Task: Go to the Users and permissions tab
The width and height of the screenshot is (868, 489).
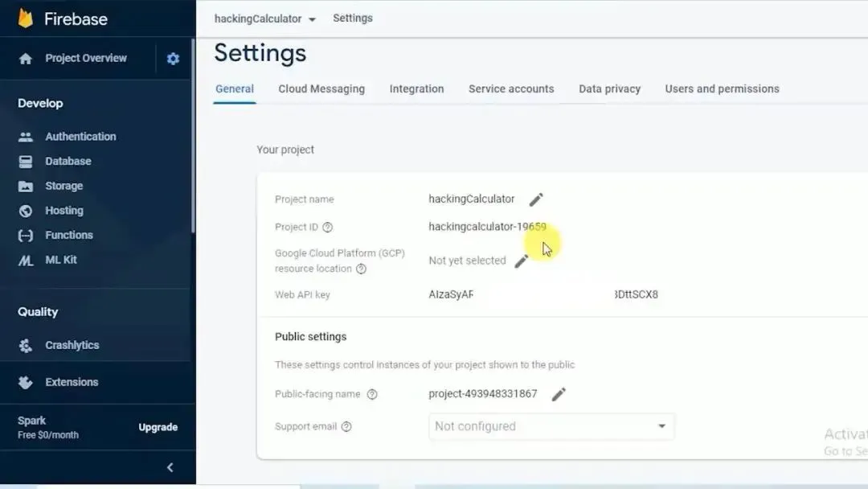Action: [722, 89]
